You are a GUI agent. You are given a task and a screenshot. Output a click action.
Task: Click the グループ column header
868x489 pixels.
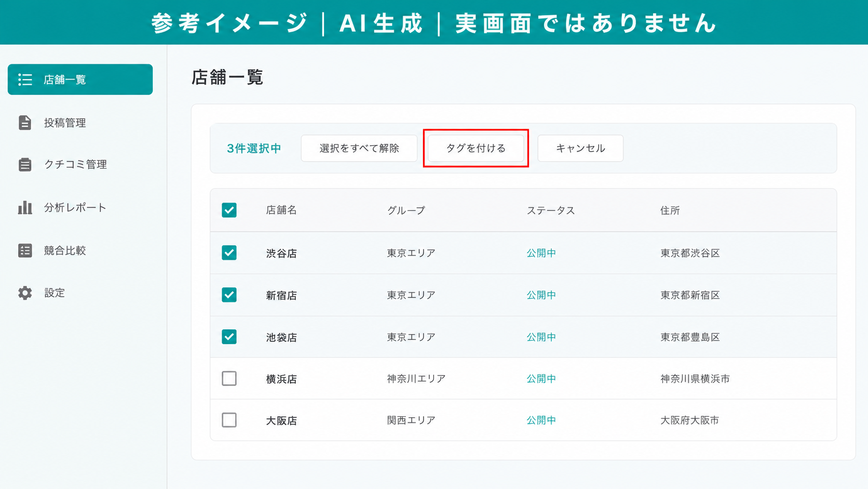click(406, 210)
